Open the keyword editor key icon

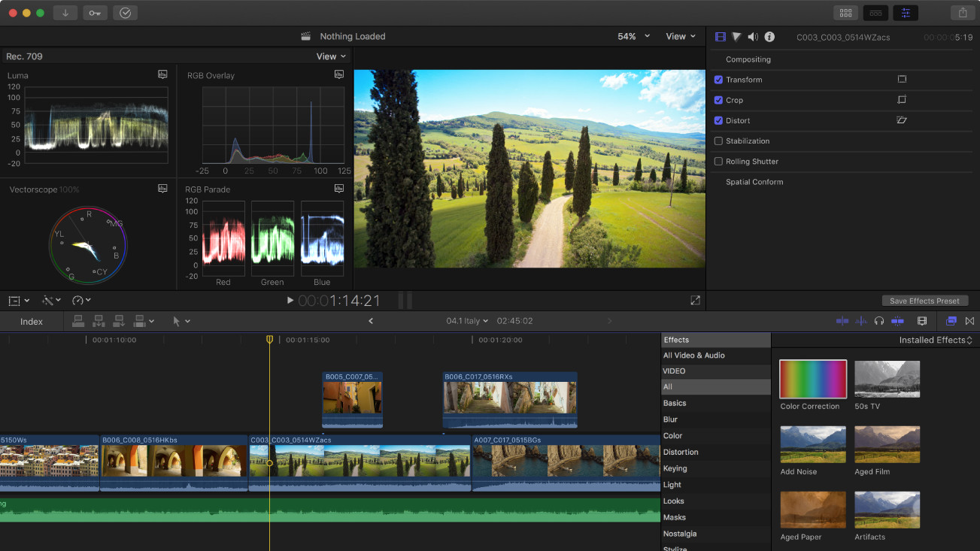pyautogui.click(x=96, y=13)
